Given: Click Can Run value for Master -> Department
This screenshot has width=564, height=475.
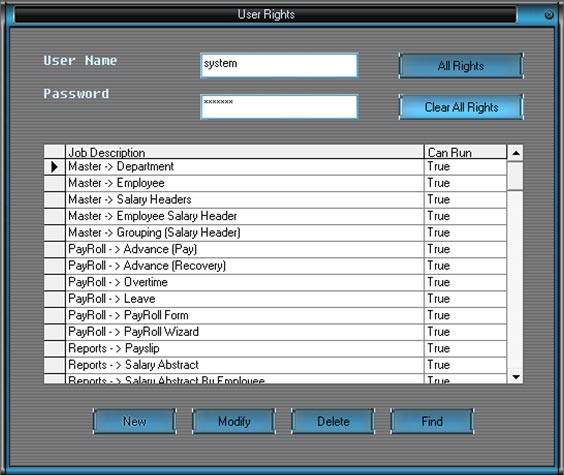Looking at the screenshot, I should pos(465,167).
